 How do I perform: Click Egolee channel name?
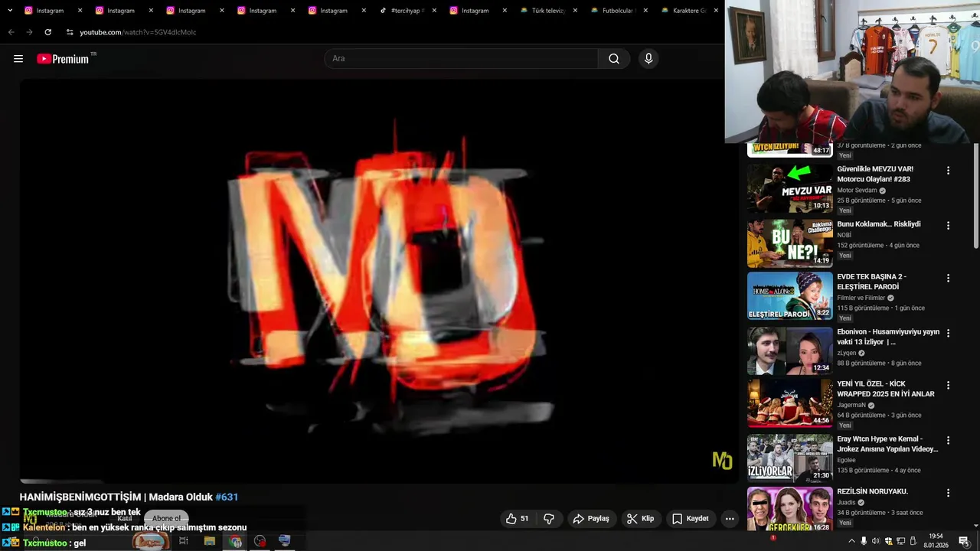[x=846, y=460]
